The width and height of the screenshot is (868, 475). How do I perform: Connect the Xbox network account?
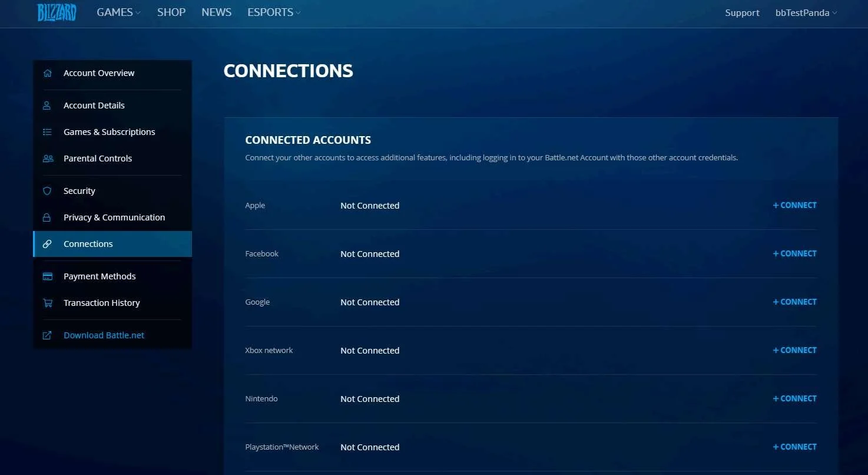coord(794,350)
